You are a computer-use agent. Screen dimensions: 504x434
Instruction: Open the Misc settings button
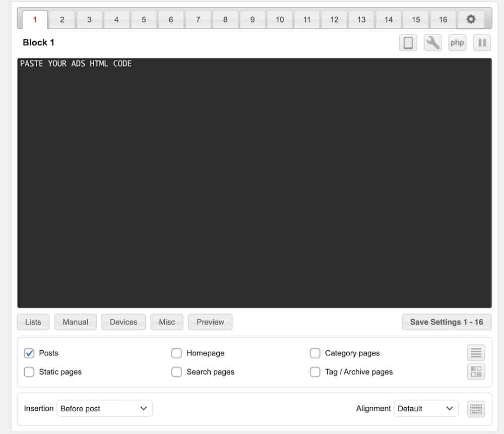167,322
